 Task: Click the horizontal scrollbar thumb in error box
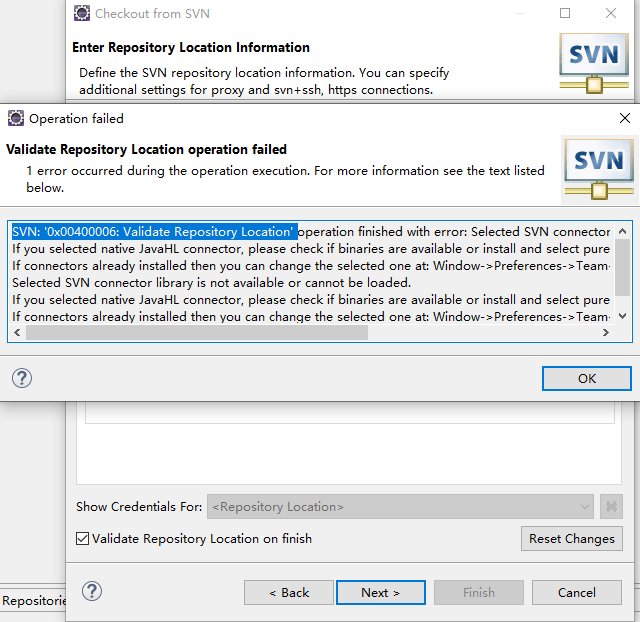(x=197, y=332)
